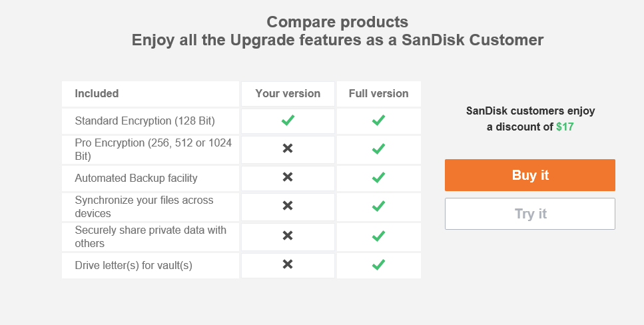Click green check for Standard Encryption under Full version
Screen dimensions: 644x325
[378, 121]
